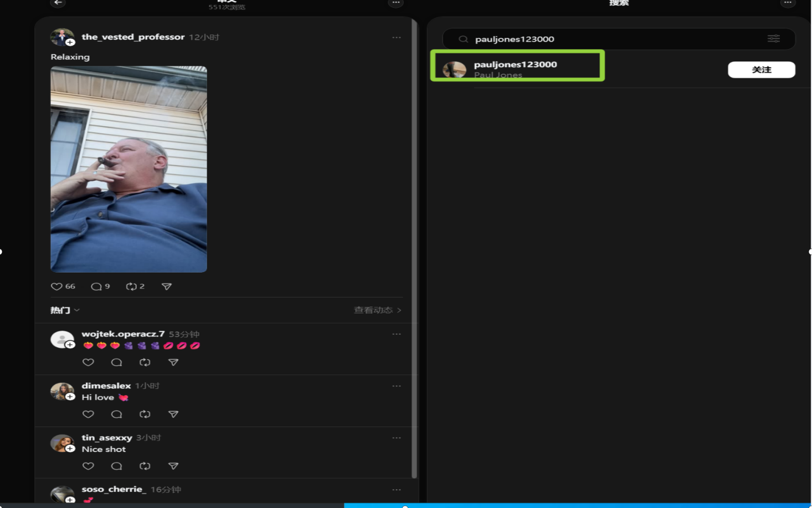This screenshot has width=812, height=508.
Task: Open more options for the_vested_professor's post
Action: (x=397, y=38)
